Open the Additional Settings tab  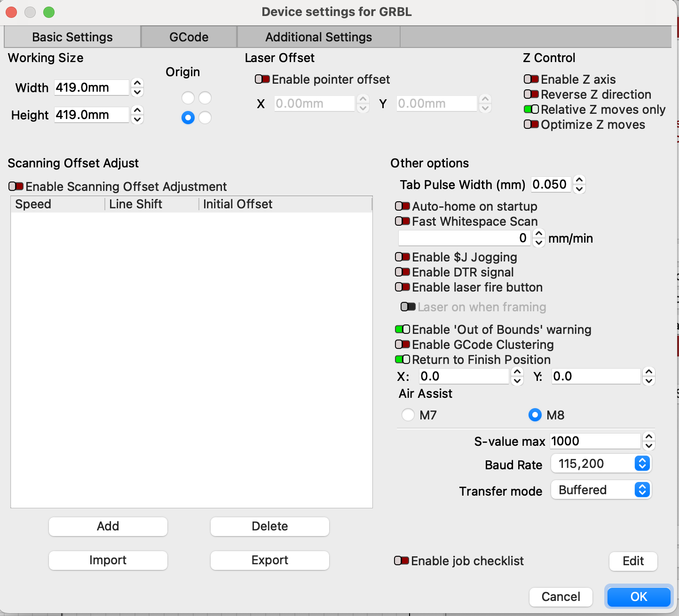(319, 37)
